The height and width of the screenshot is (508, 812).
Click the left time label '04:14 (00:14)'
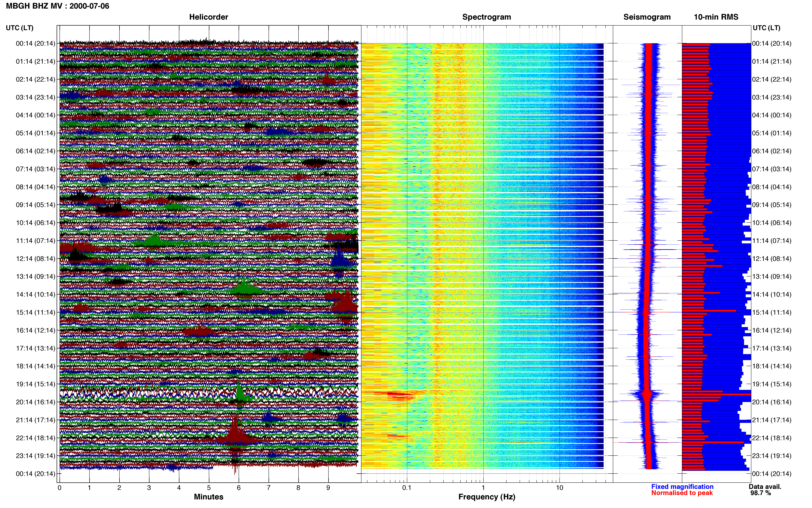36,115
